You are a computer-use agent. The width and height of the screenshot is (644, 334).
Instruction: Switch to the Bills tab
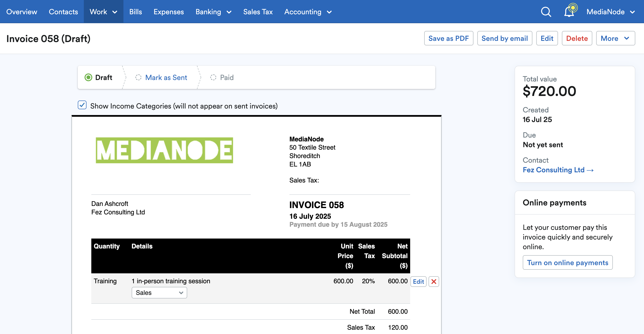(x=136, y=12)
